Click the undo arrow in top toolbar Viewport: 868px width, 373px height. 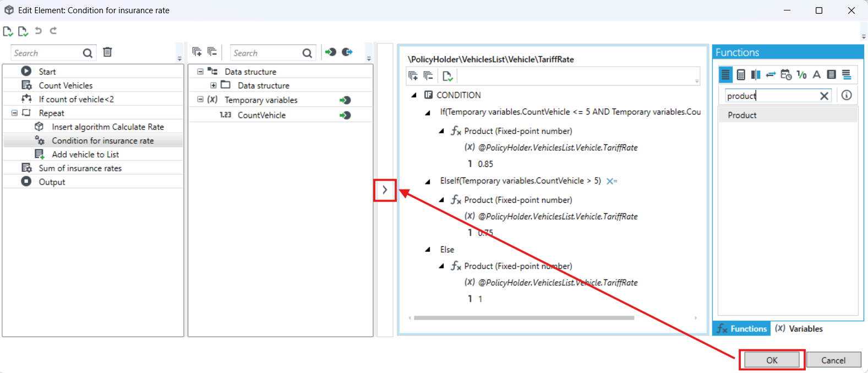38,31
